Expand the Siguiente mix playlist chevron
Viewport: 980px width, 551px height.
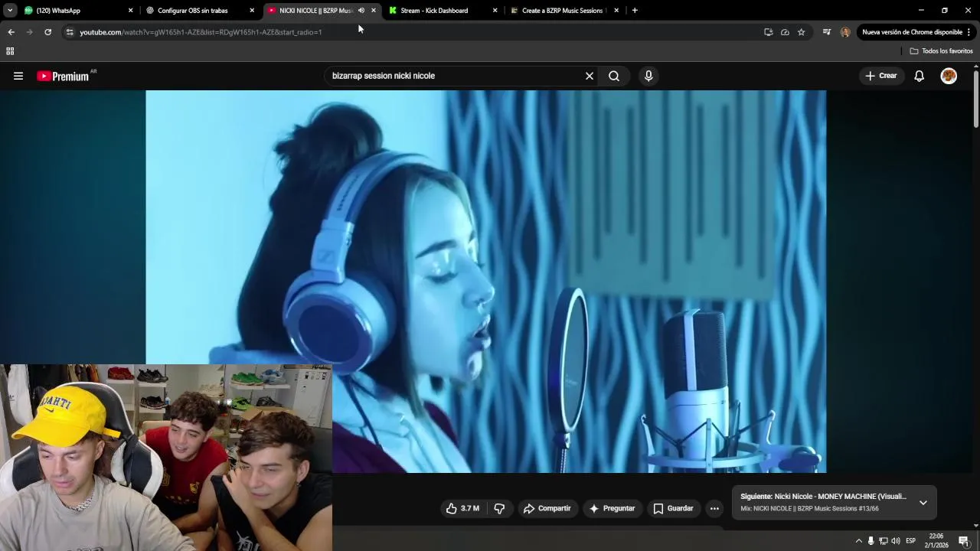coord(923,503)
